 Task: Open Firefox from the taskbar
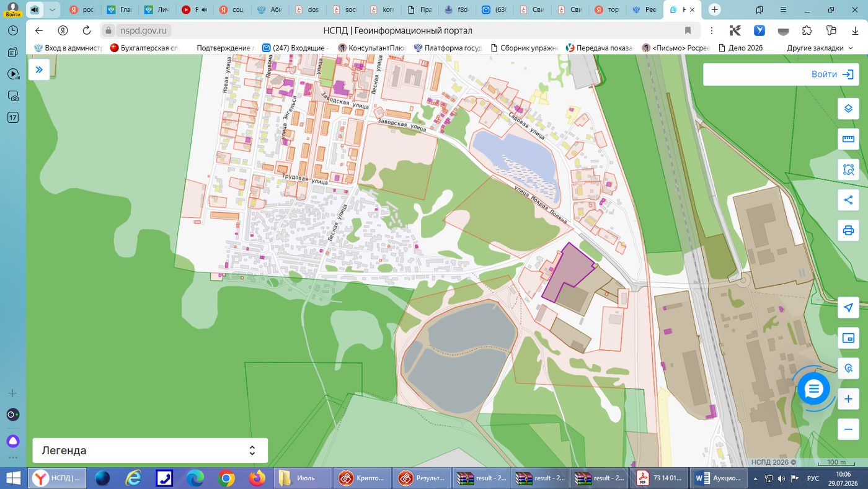[257, 478]
